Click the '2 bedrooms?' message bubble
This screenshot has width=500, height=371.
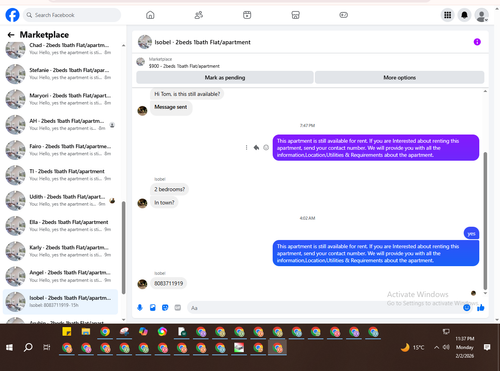coord(169,189)
